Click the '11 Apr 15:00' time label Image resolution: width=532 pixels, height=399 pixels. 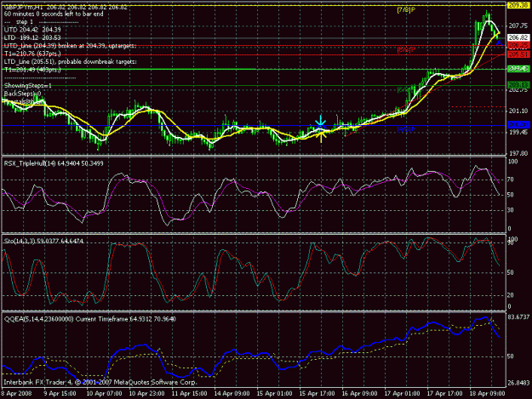[x=189, y=394]
